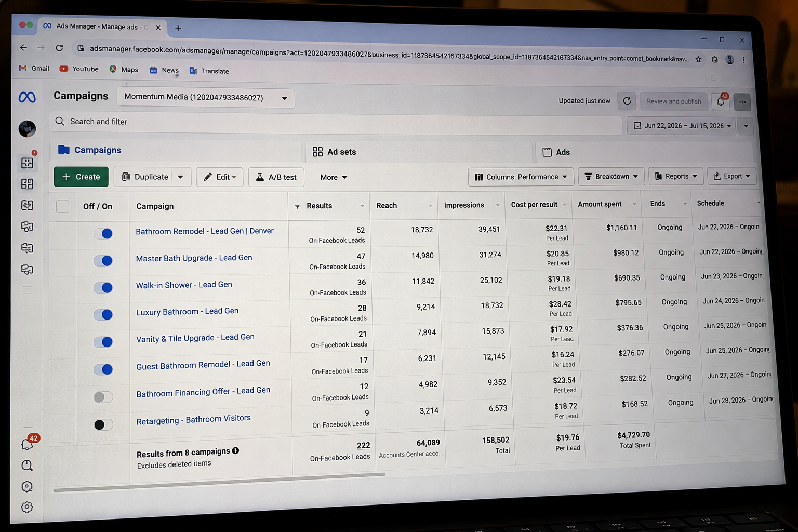The image size is (798, 532).
Task: Click the info icon beside Results from 8 campaigns
Action: 235,450
